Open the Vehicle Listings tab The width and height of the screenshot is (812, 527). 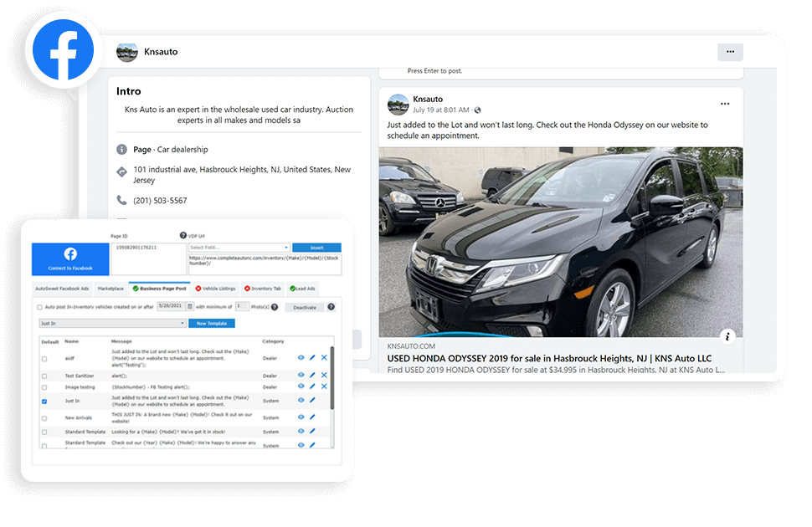(x=215, y=289)
